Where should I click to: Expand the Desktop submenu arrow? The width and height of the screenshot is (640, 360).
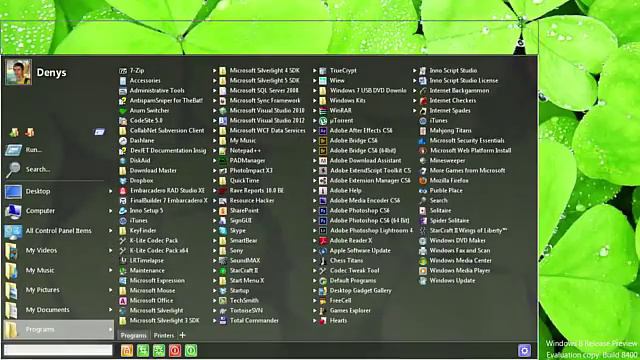point(110,191)
